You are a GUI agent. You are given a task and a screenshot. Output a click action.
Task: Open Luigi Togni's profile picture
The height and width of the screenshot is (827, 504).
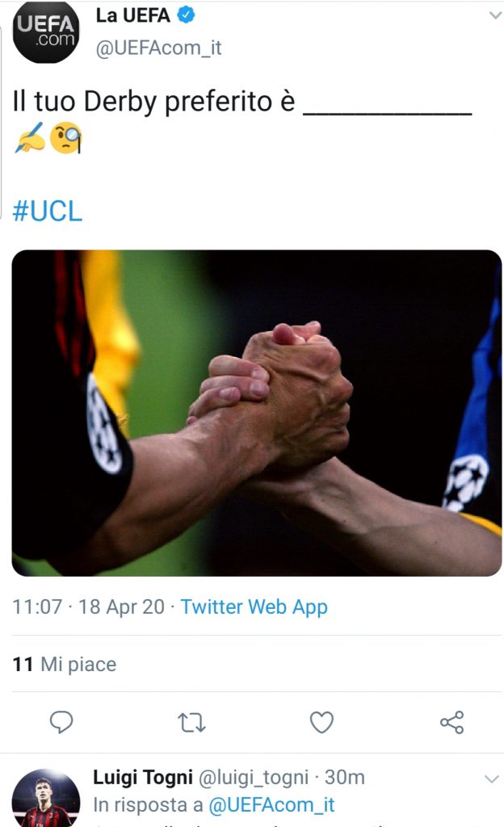click(46, 800)
